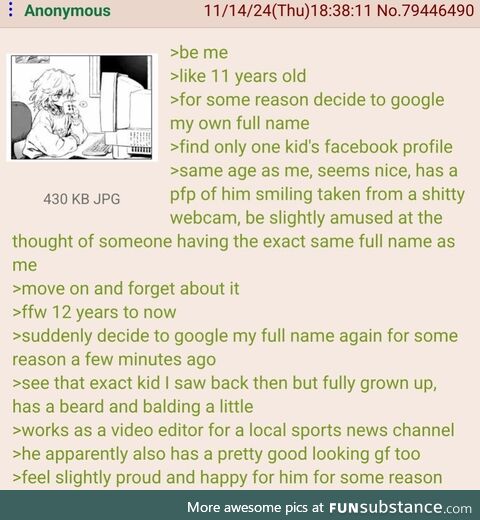480x520 pixels.
Task: Click the 'pretty good looking gf' line
Action: [x=216, y=454]
